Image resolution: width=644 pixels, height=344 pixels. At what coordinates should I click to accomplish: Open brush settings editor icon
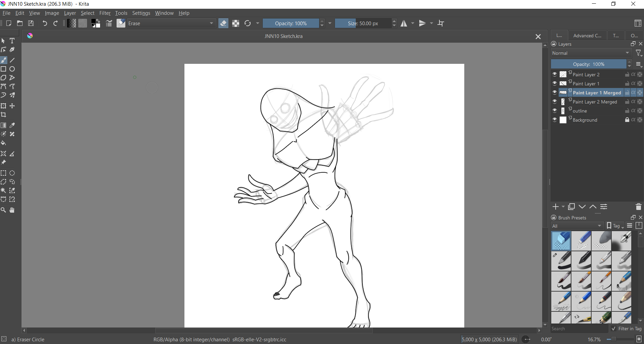(109, 23)
